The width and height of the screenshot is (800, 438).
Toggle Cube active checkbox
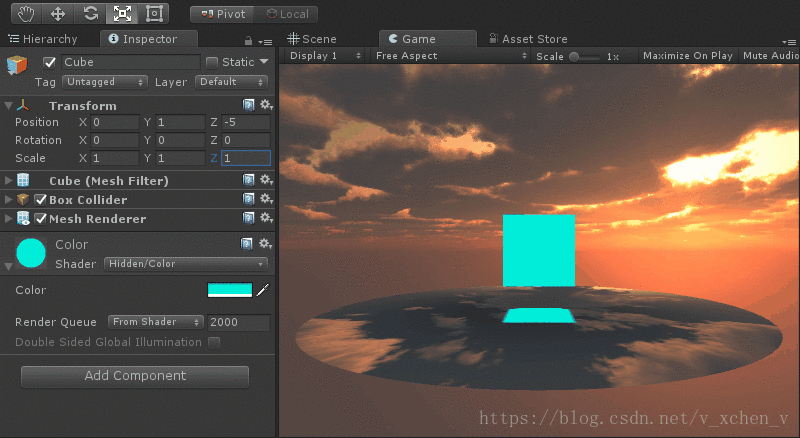coord(49,62)
